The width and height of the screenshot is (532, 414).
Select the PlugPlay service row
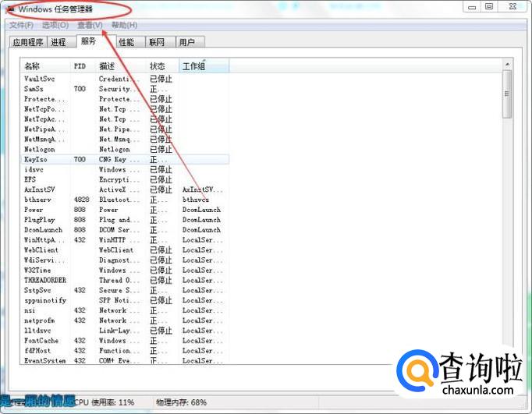coord(125,220)
